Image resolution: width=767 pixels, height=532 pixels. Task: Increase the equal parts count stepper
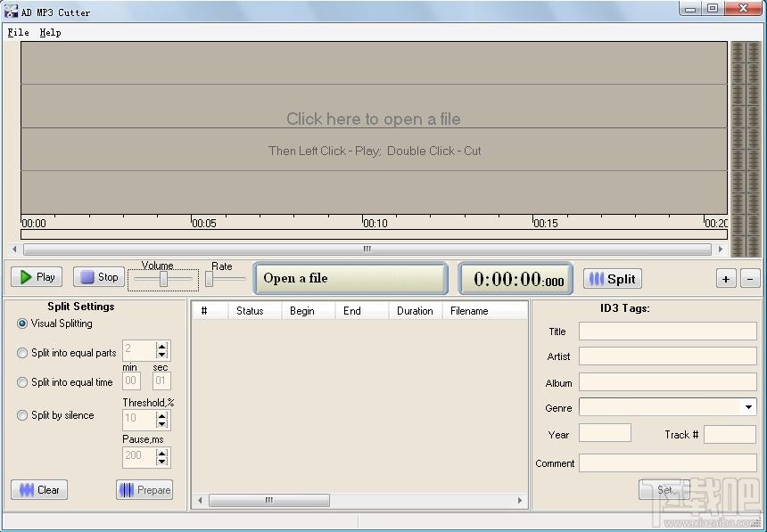[161, 346]
